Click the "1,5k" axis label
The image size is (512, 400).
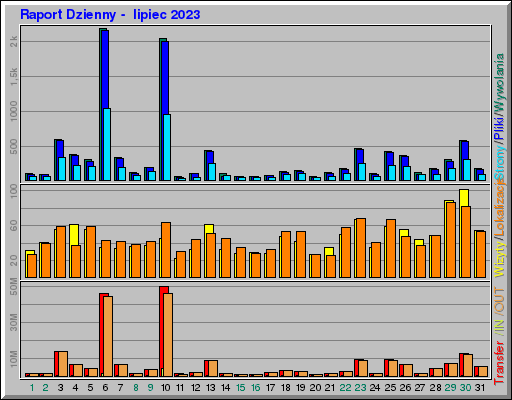pyautogui.click(x=14, y=76)
